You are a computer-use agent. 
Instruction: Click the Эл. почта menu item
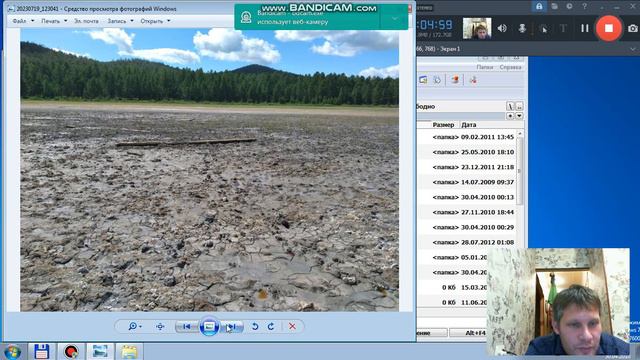click(86, 21)
